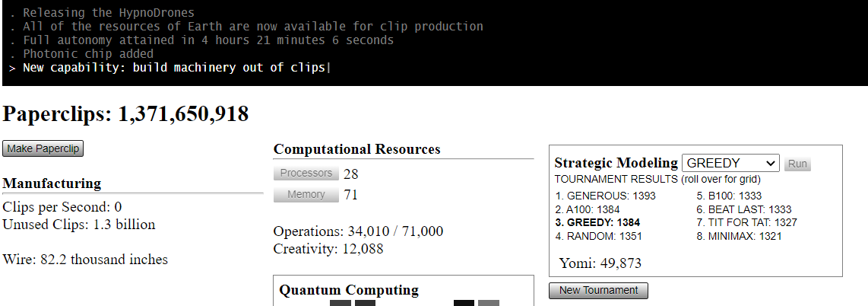Screen dimensions: 868x306
Task: Click the Creativity value readout
Action: pyautogui.click(x=328, y=249)
